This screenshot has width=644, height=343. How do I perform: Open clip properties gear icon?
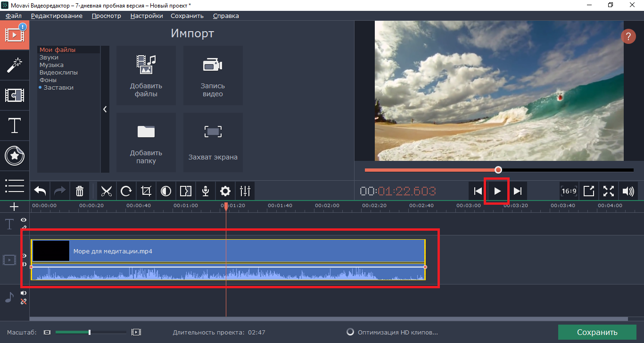pyautogui.click(x=225, y=191)
